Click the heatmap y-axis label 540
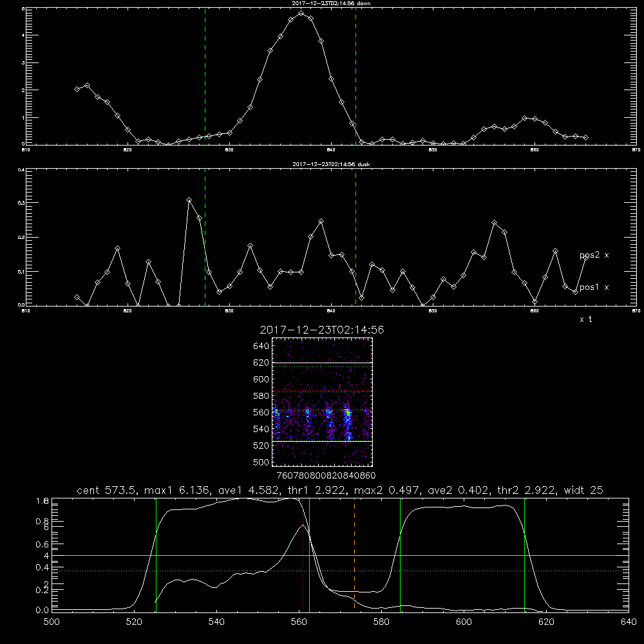 (261, 429)
